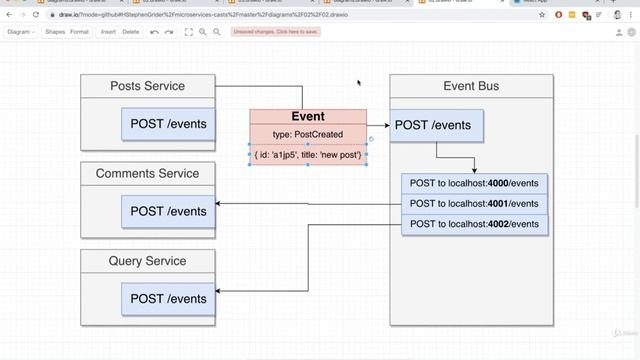Click the Delete toolbar button
Image resolution: width=640 pixels, height=360 pixels.
[x=131, y=32]
